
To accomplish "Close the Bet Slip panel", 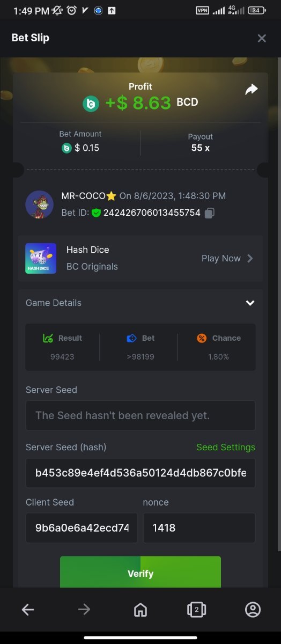I will point(262,38).
